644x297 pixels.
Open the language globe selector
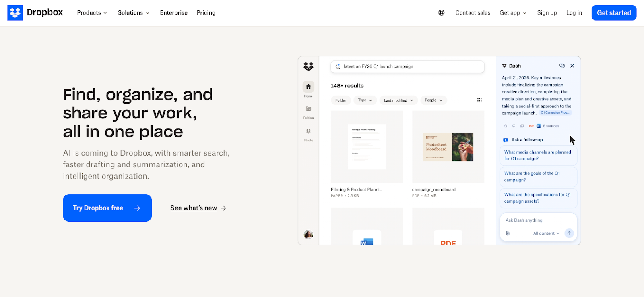click(x=442, y=13)
